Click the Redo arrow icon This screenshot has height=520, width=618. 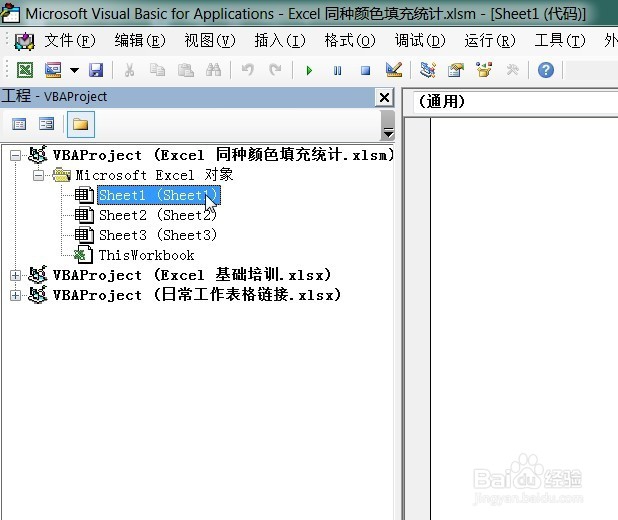(275, 71)
